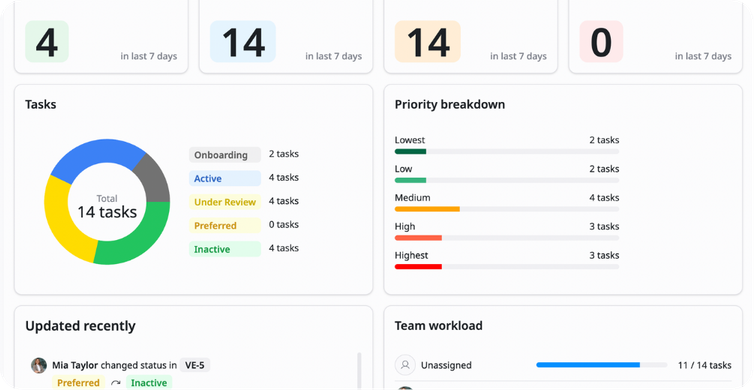Select the Under Review status label

pos(225,202)
